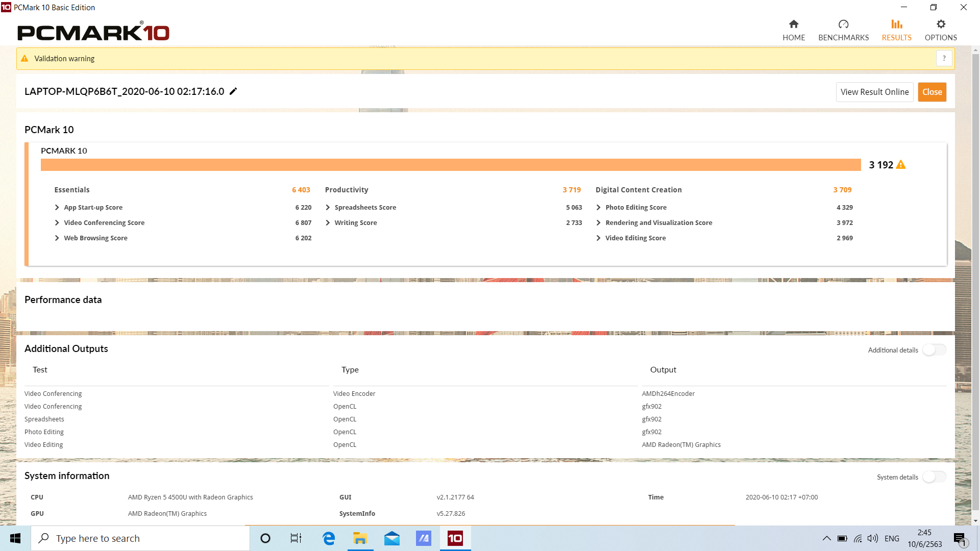Click the GUI version v2.1.2177 64
The image size is (980, 551).
click(x=455, y=497)
